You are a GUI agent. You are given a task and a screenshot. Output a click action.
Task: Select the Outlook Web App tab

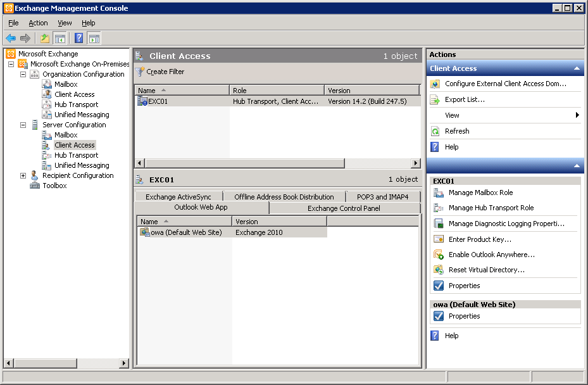tap(201, 207)
